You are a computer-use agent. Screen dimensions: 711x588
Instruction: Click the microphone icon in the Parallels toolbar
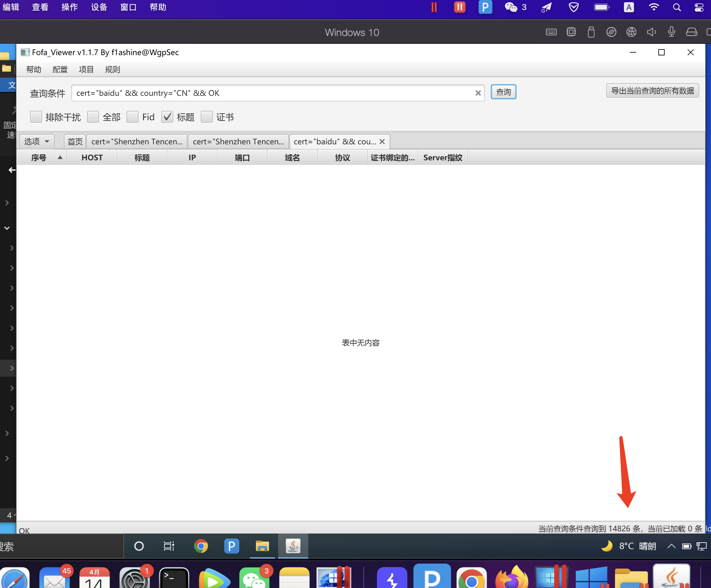pos(672,32)
